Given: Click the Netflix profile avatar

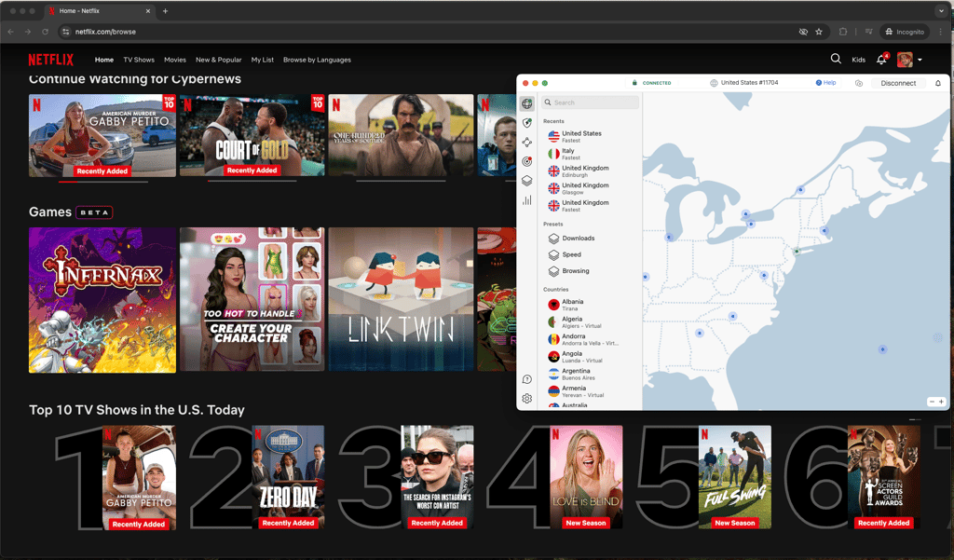Looking at the screenshot, I should coord(905,60).
